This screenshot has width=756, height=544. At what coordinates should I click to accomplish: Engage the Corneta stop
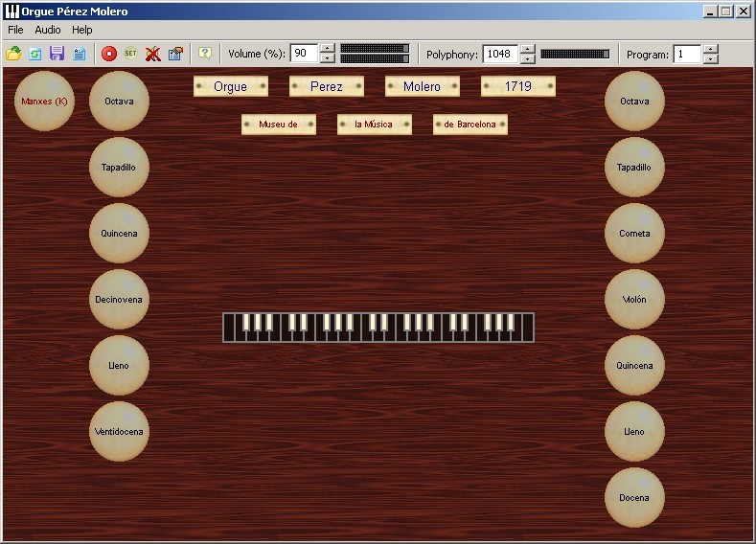tap(634, 234)
